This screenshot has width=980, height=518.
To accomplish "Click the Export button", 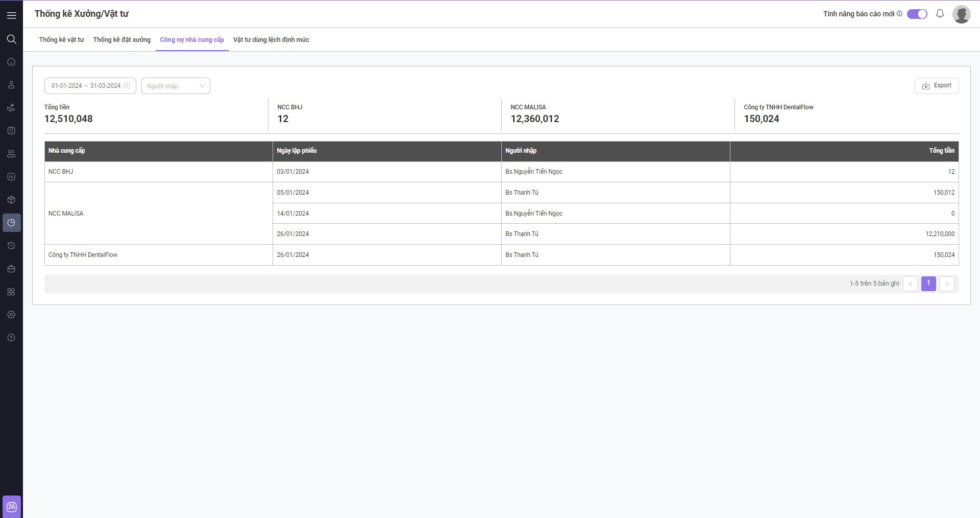I will (936, 86).
